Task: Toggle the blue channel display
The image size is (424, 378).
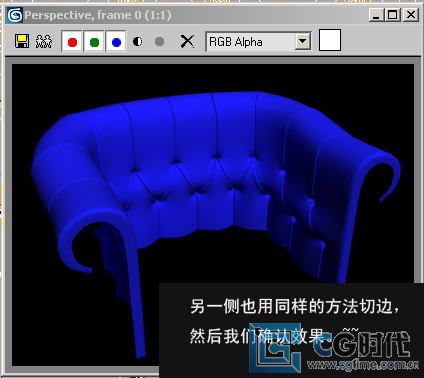Action: pyautogui.click(x=116, y=42)
